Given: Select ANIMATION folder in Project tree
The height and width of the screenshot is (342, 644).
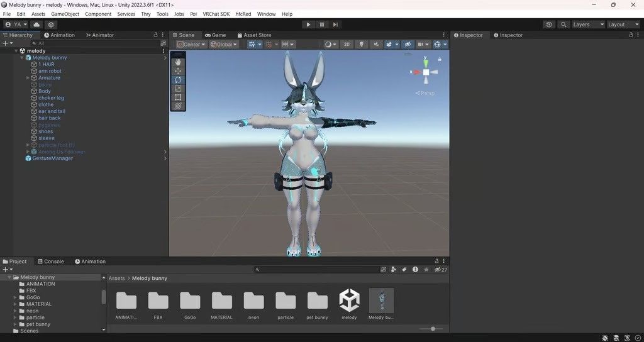Looking at the screenshot, I should (40, 284).
